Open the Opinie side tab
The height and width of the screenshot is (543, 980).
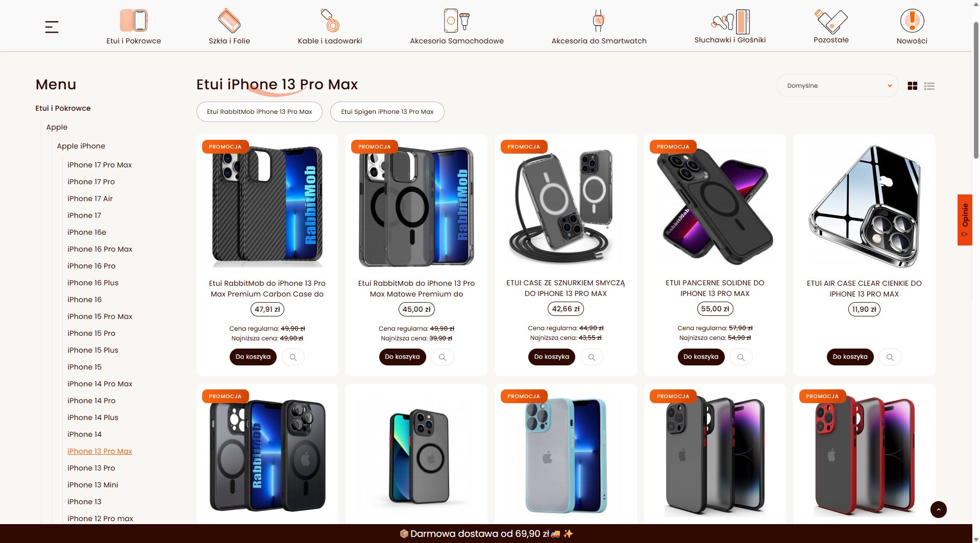[x=965, y=219]
